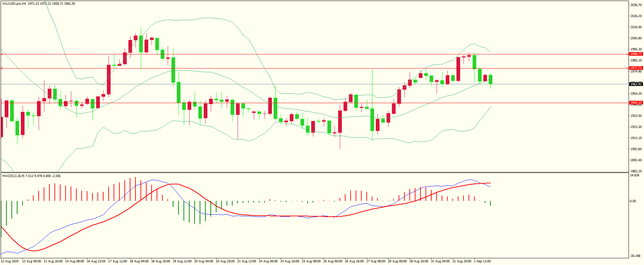The height and width of the screenshot is (265, 644).
Task: Click the 25 Aug 08:00 time label
Action: click(311, 261)
